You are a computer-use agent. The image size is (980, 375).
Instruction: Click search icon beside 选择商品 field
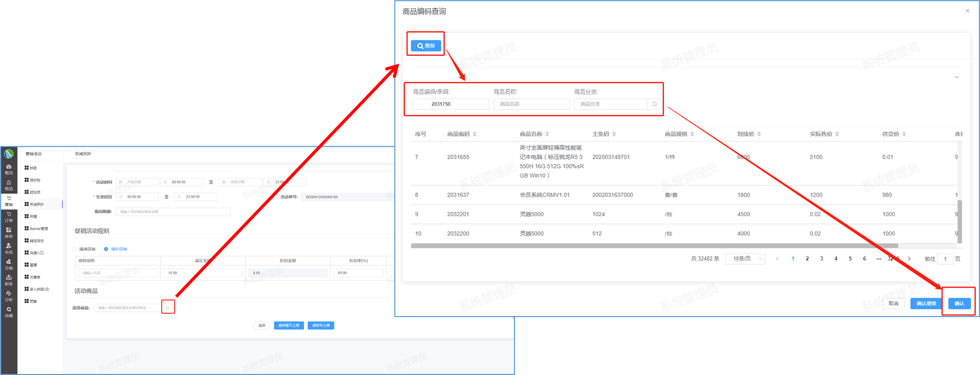pos(167,308)
